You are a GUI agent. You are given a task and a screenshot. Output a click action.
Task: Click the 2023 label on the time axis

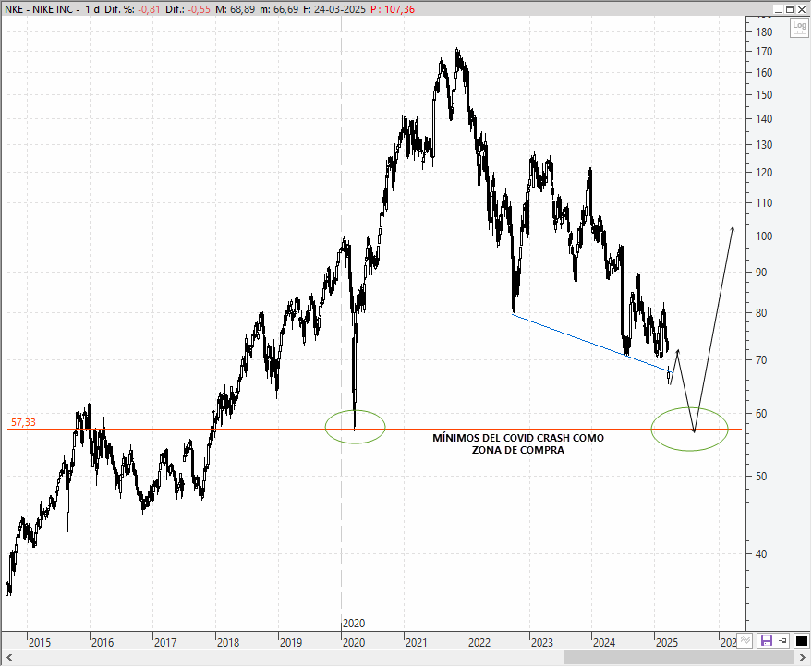coord(542,643)
